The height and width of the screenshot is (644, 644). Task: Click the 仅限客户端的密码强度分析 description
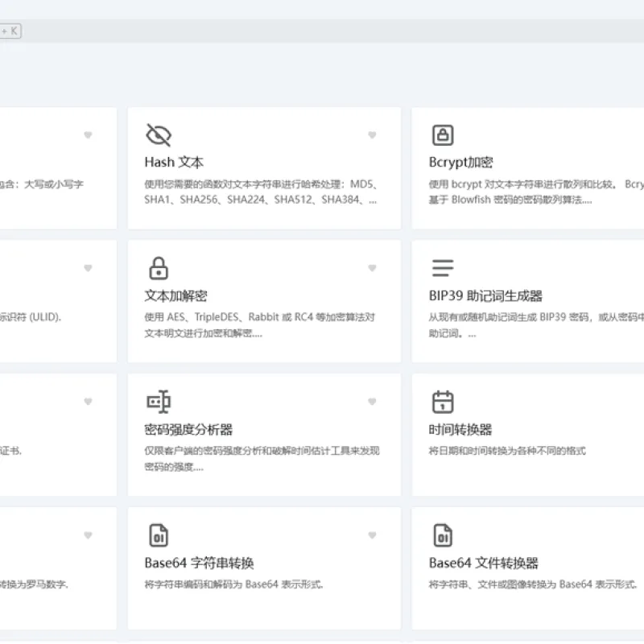262,459
